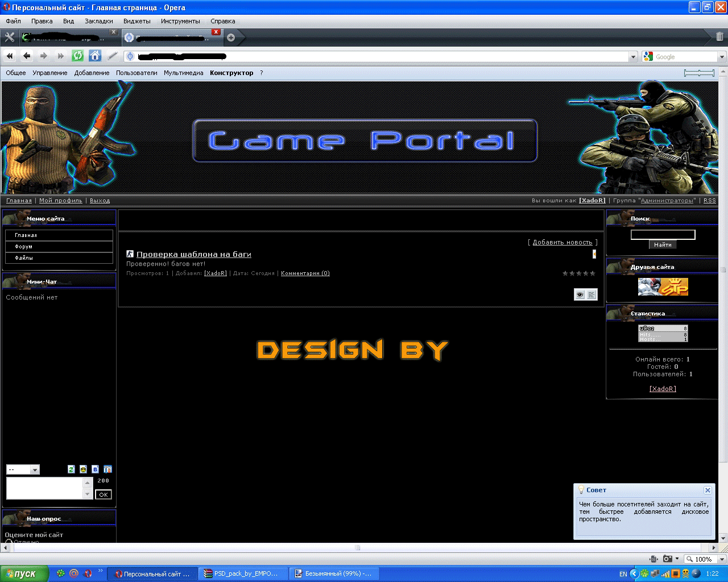Click the site search input field
Viewport: 728px width, 582px height.
coord(663,235)
